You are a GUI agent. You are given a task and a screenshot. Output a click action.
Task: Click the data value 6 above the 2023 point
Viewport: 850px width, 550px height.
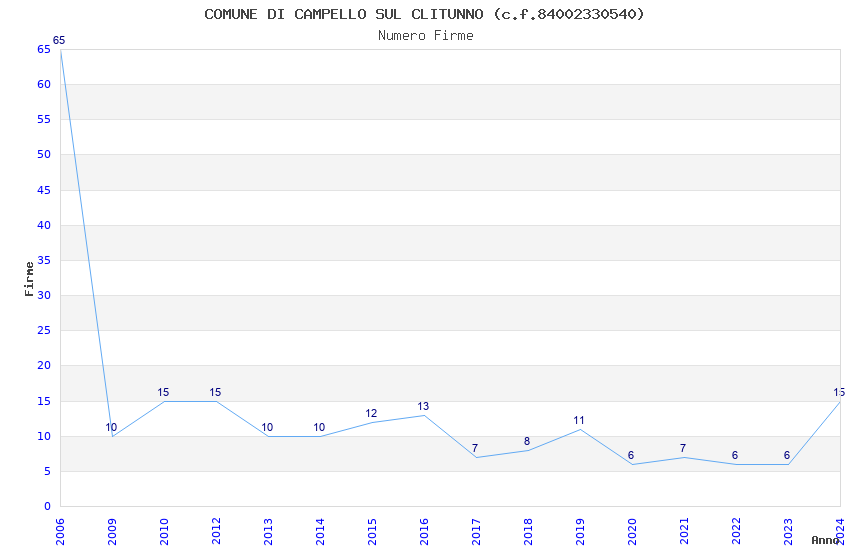787,455
